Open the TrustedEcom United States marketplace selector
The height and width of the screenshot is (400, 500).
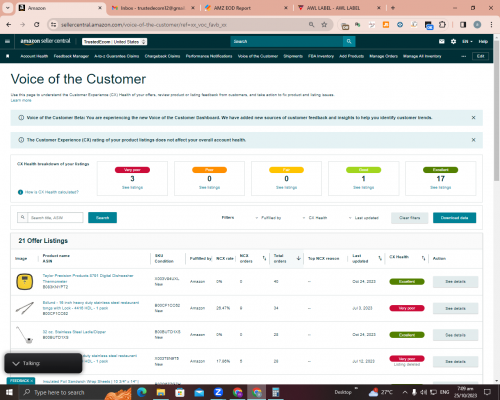tap(115, 42)
